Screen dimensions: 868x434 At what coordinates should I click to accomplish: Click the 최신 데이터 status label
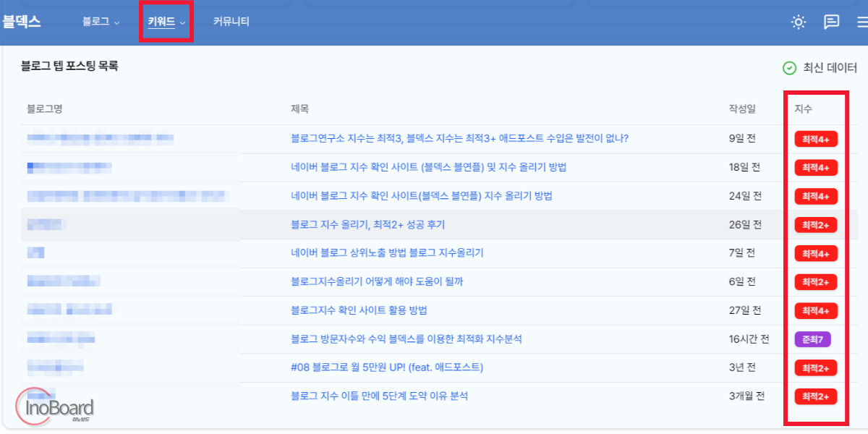(830, 68)
